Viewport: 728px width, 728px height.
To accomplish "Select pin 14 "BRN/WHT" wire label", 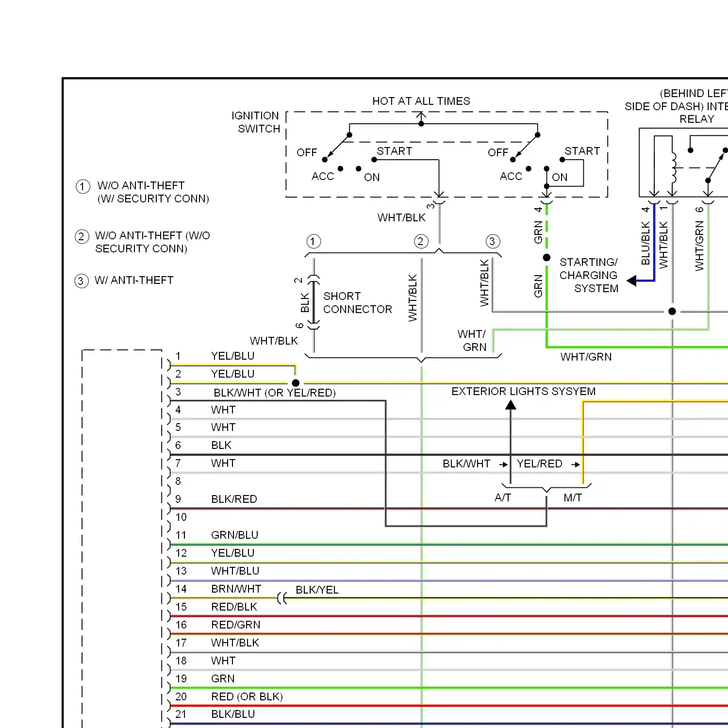I will click(x=236, y=589).
